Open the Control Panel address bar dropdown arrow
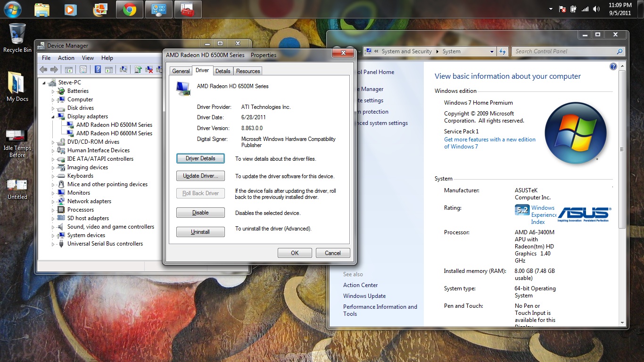 [x=492, y=51]
